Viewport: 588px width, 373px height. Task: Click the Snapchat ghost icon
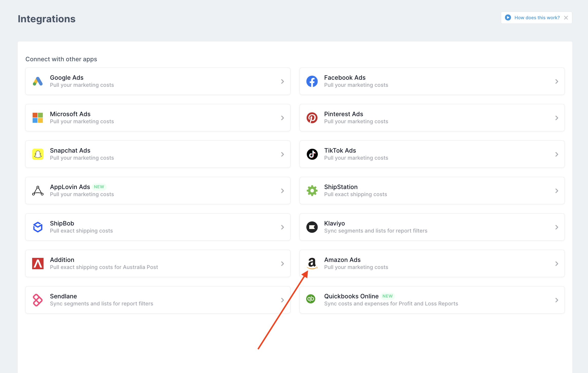[x=38, y=154]
